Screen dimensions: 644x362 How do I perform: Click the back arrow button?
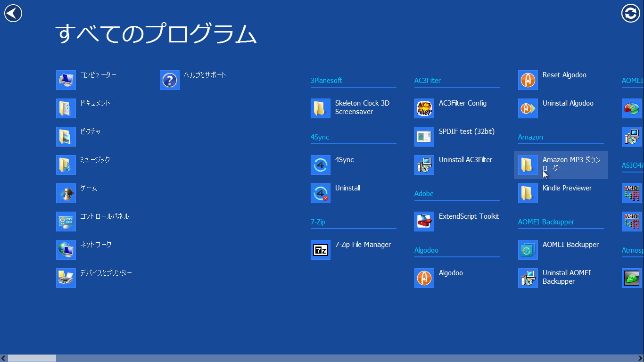tap(13, 13)
